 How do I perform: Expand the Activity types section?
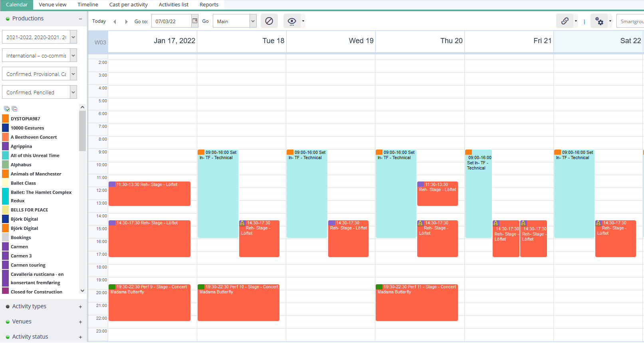(x=80, y=307)
